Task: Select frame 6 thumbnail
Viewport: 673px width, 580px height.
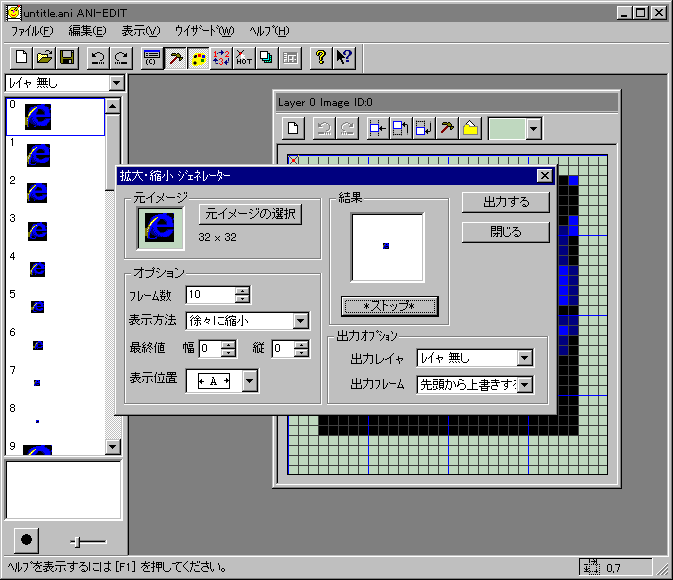Action: (38, 345)
